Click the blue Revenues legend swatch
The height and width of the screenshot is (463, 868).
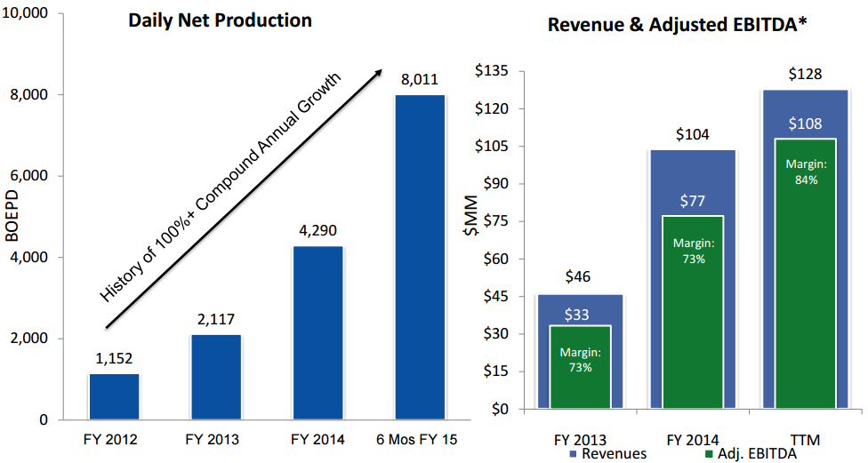pyautogui.click(x=572, y=453)
